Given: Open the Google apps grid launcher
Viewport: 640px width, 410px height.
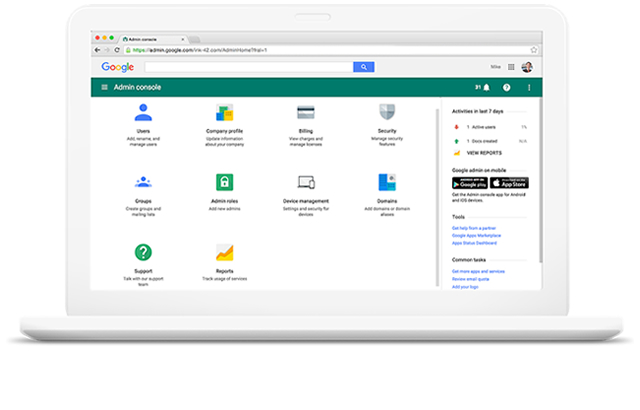Looking at the screenshot, I should [512, 67].
